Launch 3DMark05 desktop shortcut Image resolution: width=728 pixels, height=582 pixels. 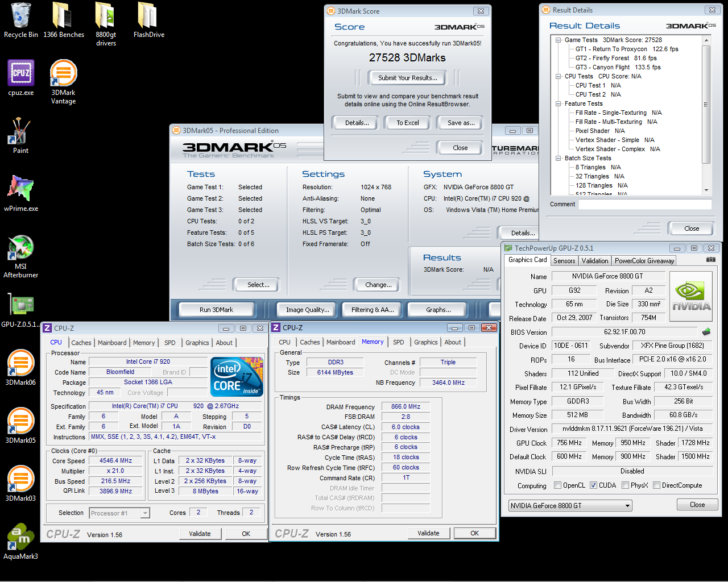[20, 426]
